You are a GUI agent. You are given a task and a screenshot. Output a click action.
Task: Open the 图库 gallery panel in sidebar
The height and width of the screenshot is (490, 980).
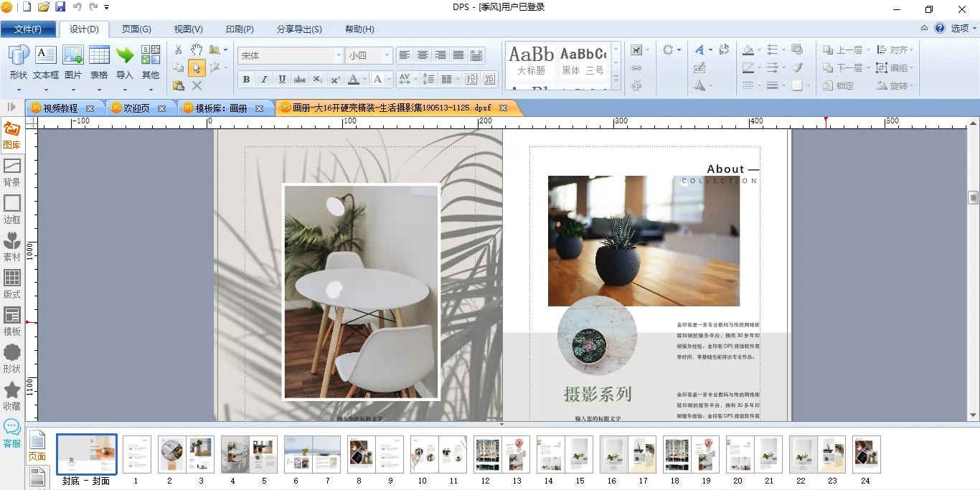point(12,136)
